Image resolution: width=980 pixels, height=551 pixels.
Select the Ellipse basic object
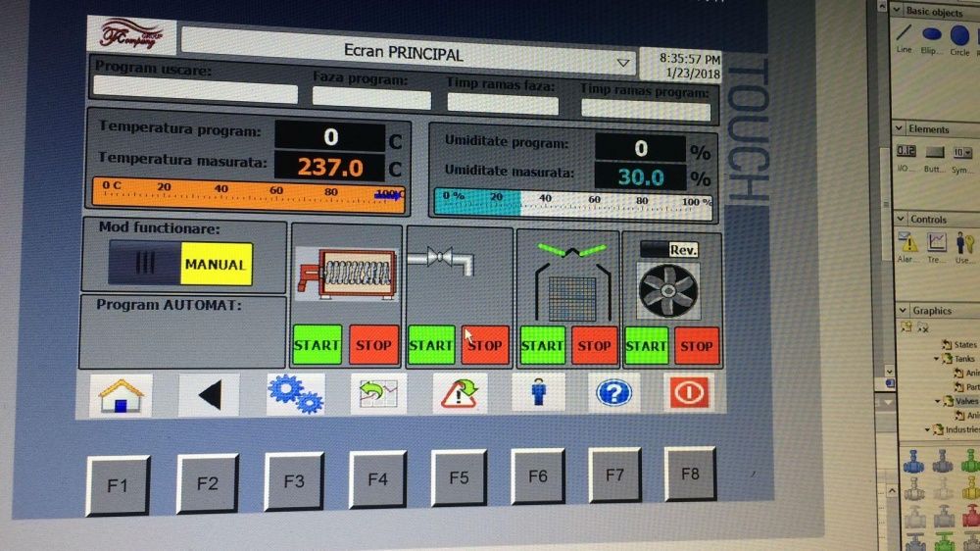click(x=931, y=39)
